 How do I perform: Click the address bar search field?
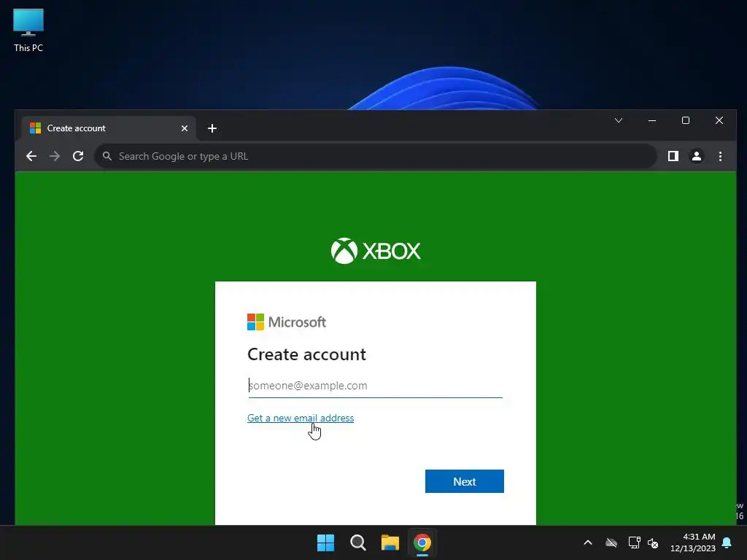click(376, 156)
